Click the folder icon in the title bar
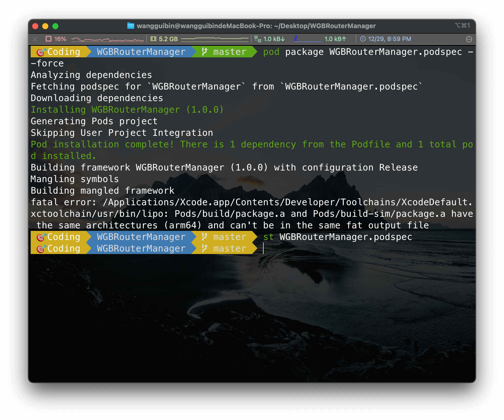504x420 pixels. [x=131, y=26]
